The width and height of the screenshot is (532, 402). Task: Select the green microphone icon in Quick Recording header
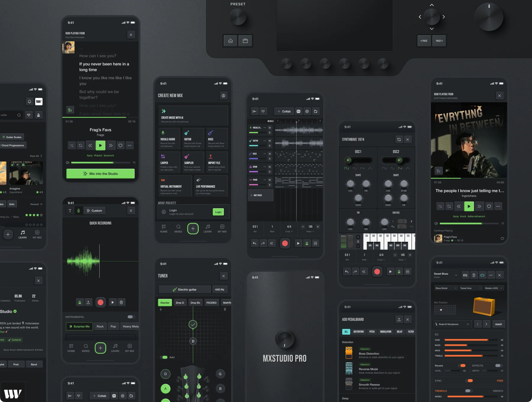pos(79,210)
